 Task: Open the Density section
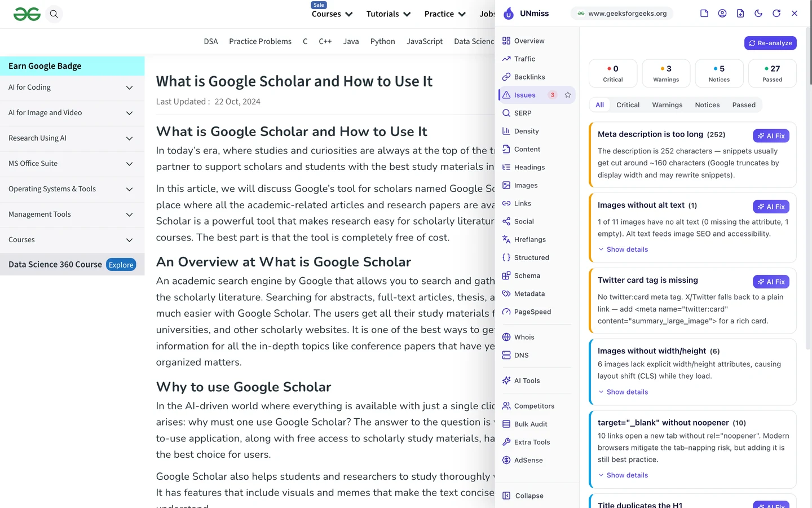[x=537, y=131]
